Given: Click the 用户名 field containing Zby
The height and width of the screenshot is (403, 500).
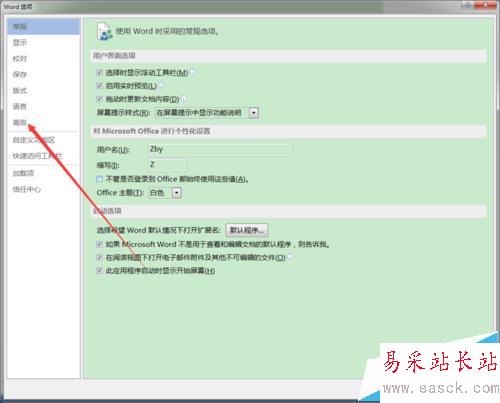Looking at the screenshot, I should point(220,150).
